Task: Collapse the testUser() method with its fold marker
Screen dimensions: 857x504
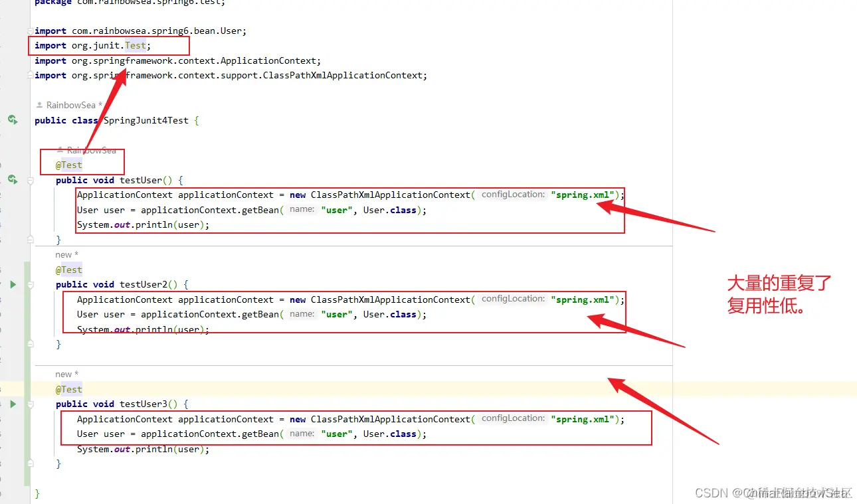Action: (31, 180)
